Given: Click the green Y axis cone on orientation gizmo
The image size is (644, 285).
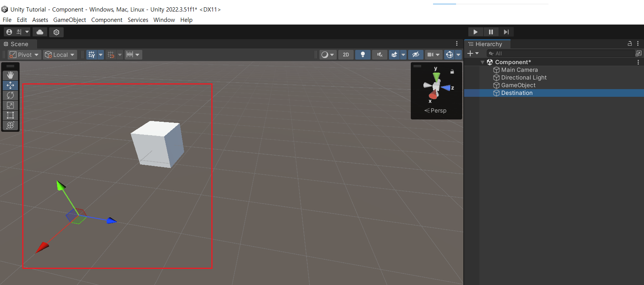Looking at the screenshot, I should [x=436, y=77].
